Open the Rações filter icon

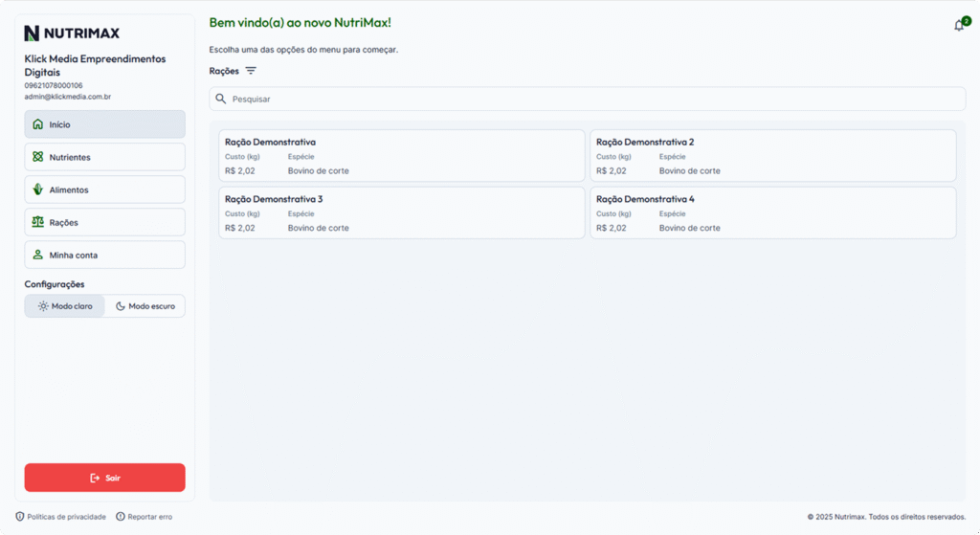pyautogui.click(x=251, y=71)
